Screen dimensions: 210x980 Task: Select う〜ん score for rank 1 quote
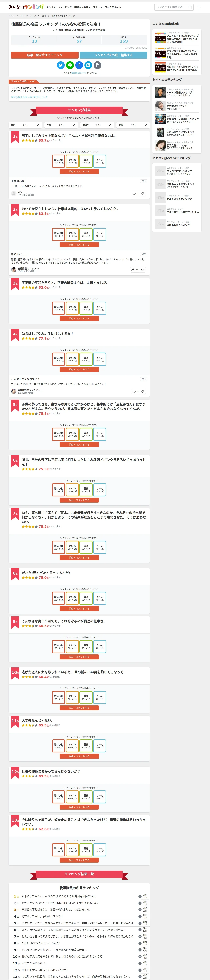[100, 161]
